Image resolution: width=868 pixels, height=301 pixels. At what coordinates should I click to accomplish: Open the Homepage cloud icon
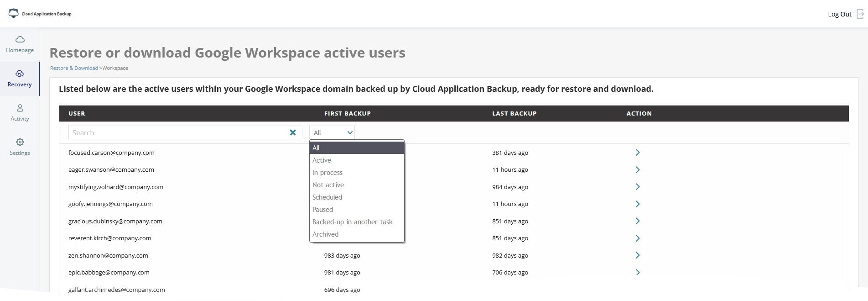(x=20, y=39)
